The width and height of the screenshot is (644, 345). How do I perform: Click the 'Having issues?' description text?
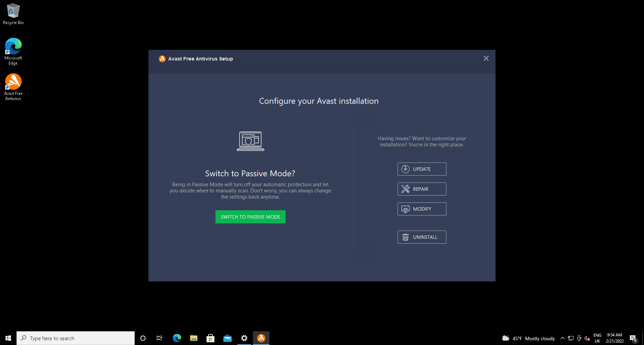[422, 142]
